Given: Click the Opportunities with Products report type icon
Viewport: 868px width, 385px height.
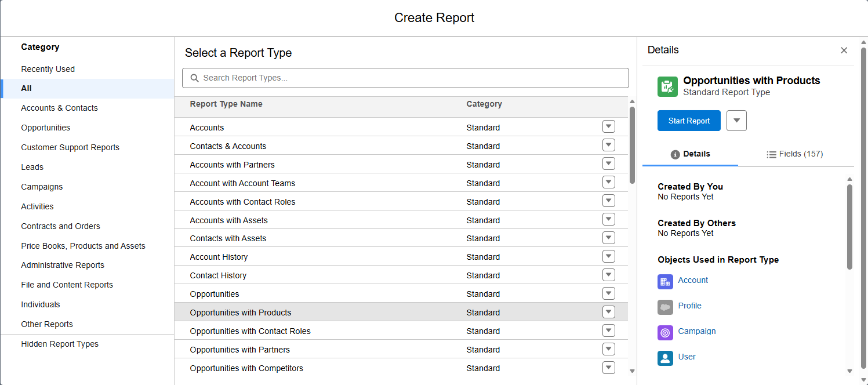Looking at the screenshot, I should (x=667, y=86).
